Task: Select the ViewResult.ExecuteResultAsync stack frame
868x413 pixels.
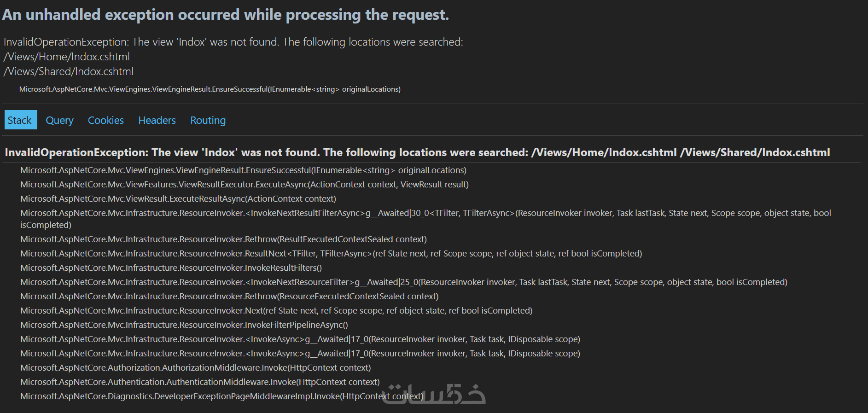Action: click(x=178, y=199)
